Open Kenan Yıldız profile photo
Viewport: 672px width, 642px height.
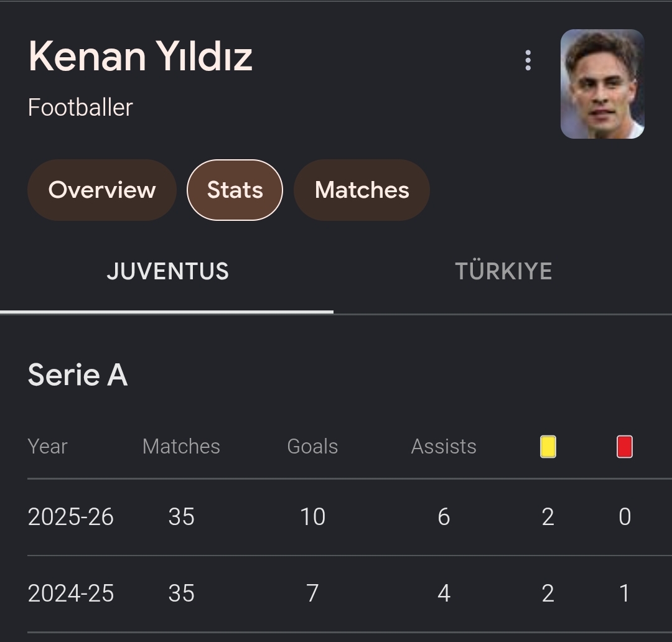[x=602, y=84]
